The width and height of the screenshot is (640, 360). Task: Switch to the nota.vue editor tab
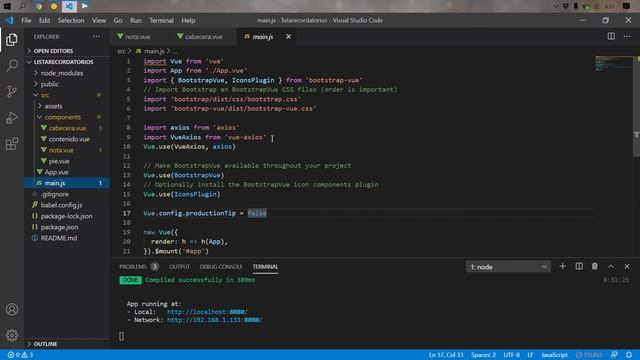(138, 36)
